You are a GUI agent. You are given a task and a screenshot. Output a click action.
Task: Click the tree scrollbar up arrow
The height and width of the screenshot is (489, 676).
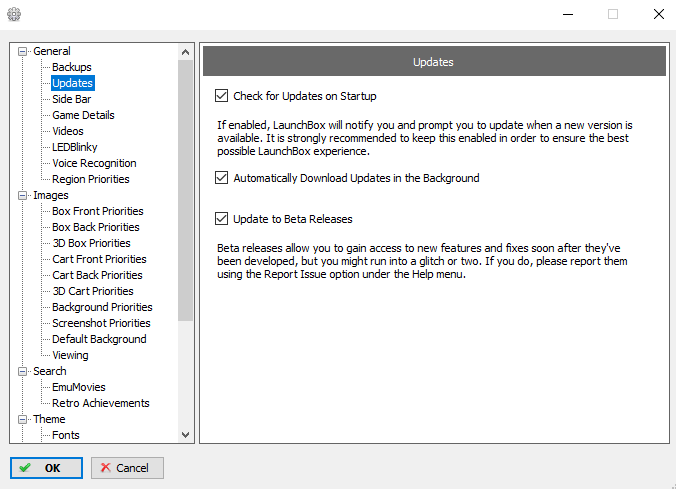(x=185, y=52)
